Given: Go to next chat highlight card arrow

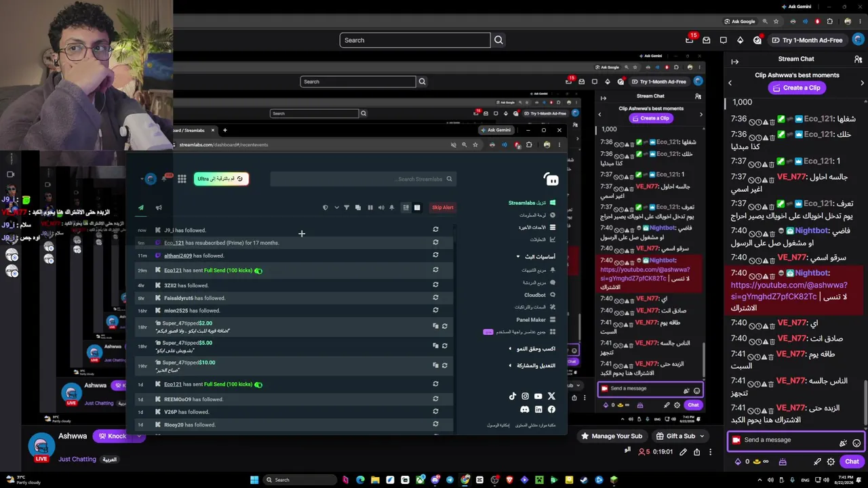Looking at the screenshot, I should (862, 83).
